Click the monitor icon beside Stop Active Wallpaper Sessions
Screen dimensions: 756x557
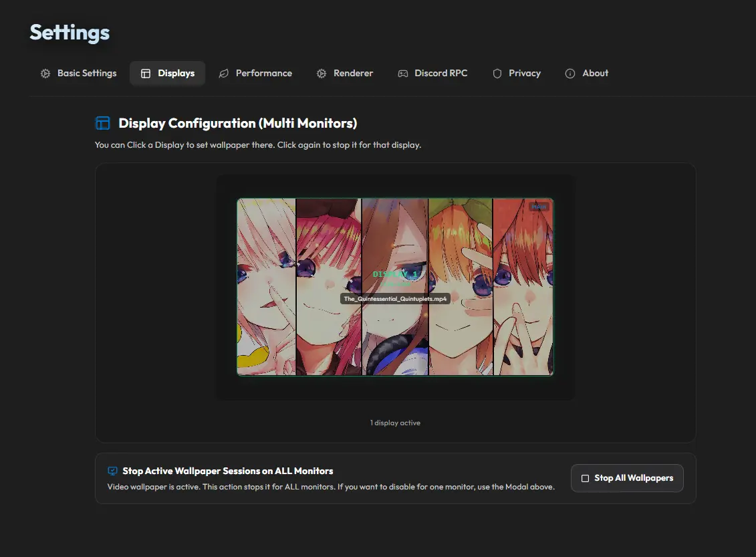click(112, 471)
